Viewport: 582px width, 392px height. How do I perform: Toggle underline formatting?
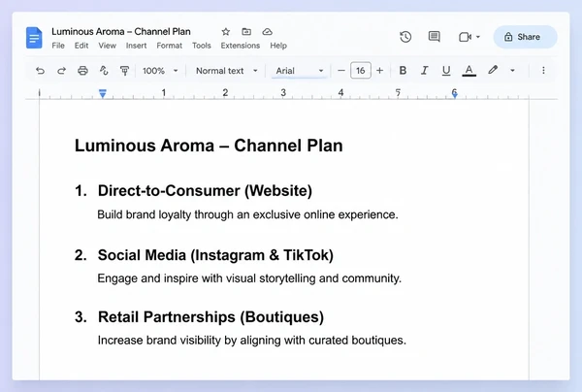pyautogui.click(x=446, y=71)
